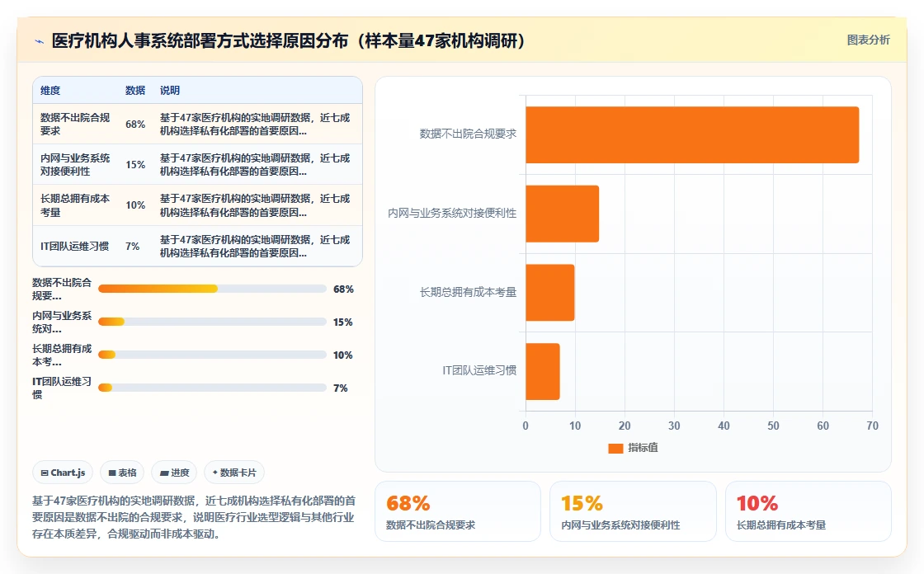The image size is (924, 574).
Task: Click the chart y-axis label 数据不出院合规要求
Action: coord(468,134)
